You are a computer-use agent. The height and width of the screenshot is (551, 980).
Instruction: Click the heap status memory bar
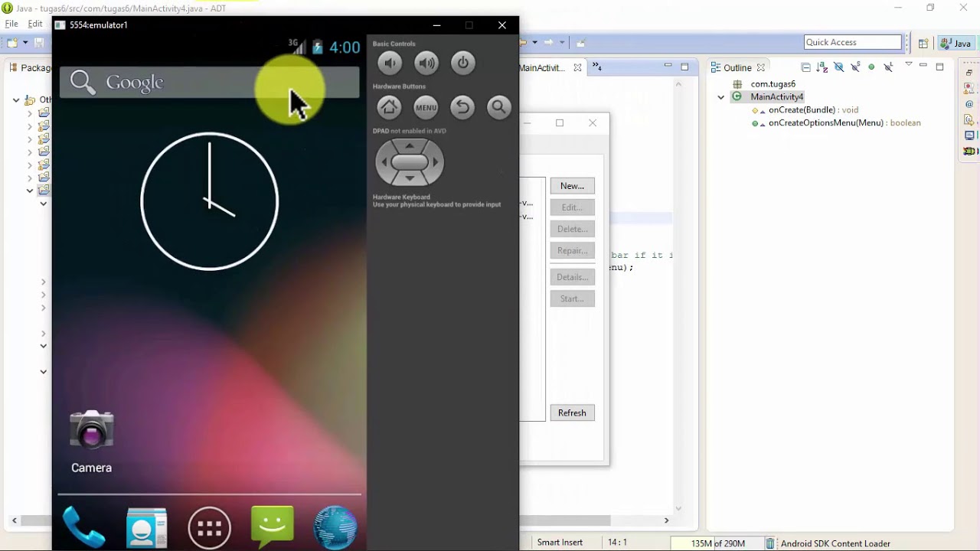coord(717,543)
